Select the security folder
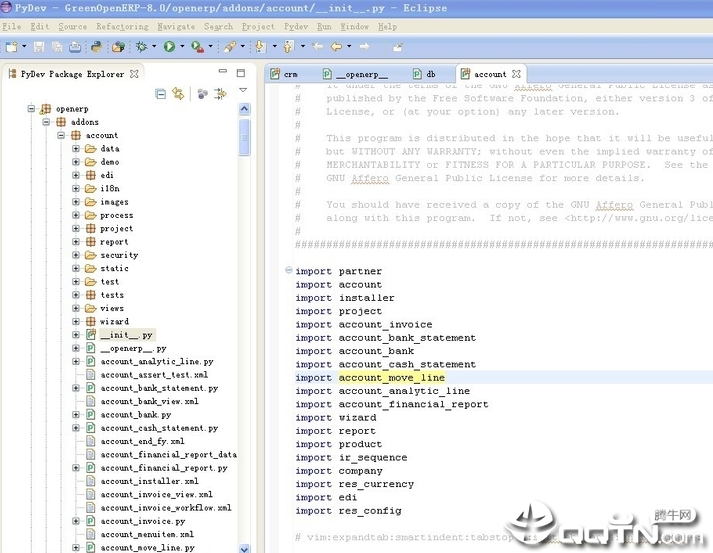 (x=119, y=255)
